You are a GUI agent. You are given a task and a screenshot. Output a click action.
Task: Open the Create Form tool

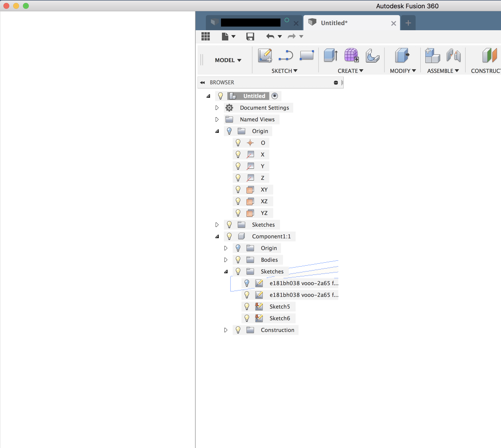point(351,55)
